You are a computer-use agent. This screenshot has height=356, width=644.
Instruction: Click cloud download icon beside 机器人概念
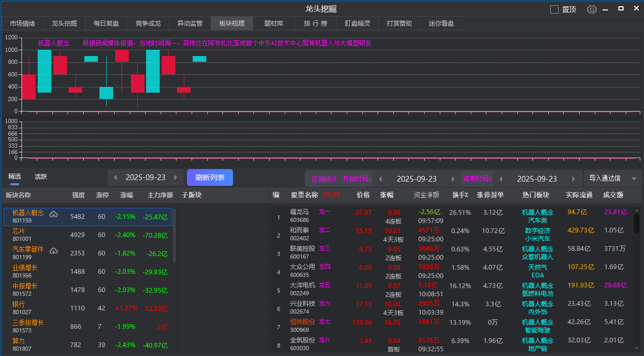[53, 214]
